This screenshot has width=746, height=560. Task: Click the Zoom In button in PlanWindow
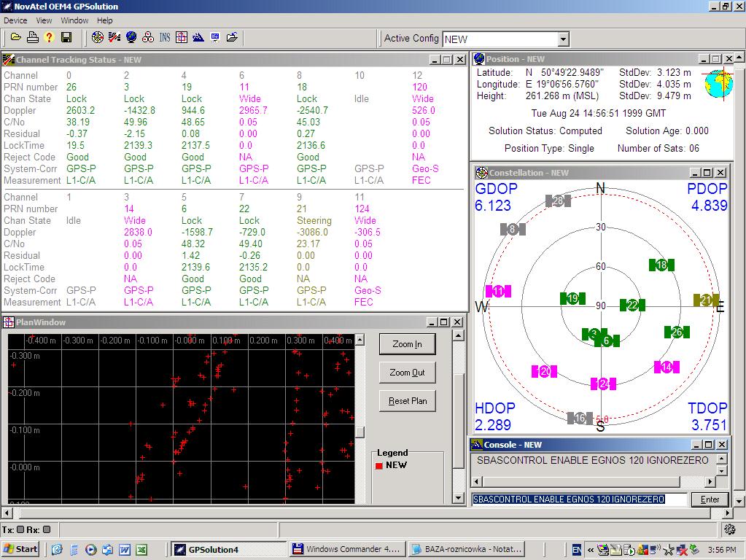click(x=407, y=344)
